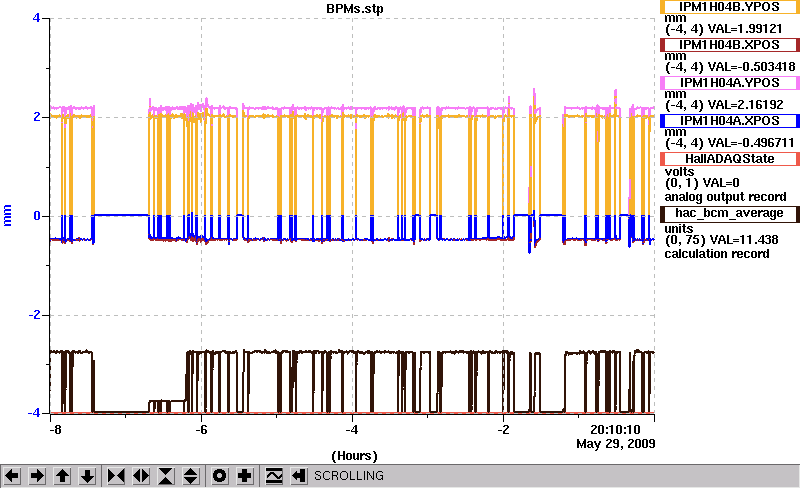Image resolution: width=800 pixels, height=488 pixels.
Task: Click the 20:10:10 timestamp label
Action: [x=615, y=430]
